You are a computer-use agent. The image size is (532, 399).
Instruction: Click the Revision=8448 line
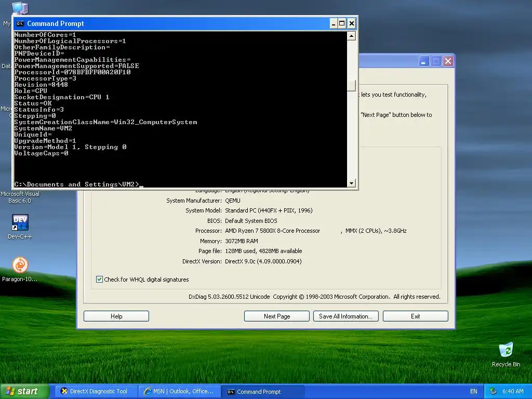(x=41, y=85)
